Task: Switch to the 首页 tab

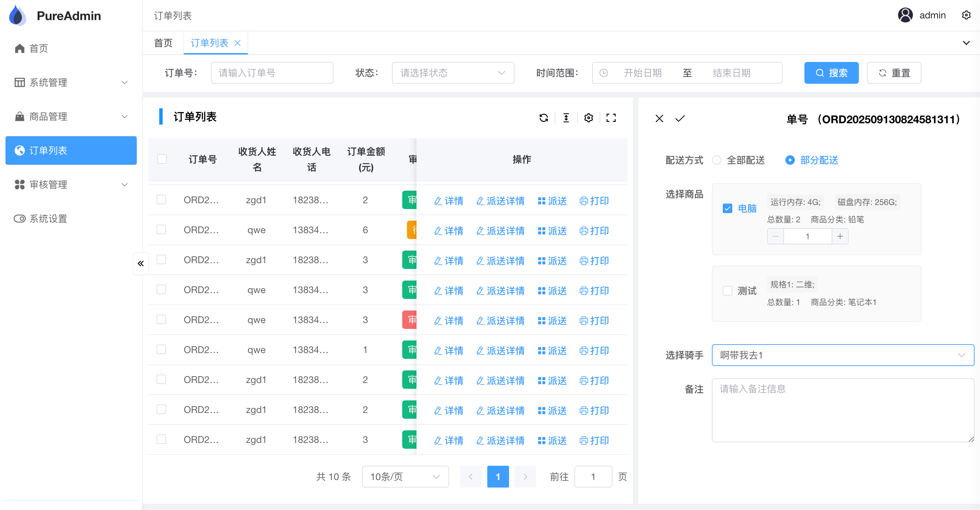Action: pos(163,43)
